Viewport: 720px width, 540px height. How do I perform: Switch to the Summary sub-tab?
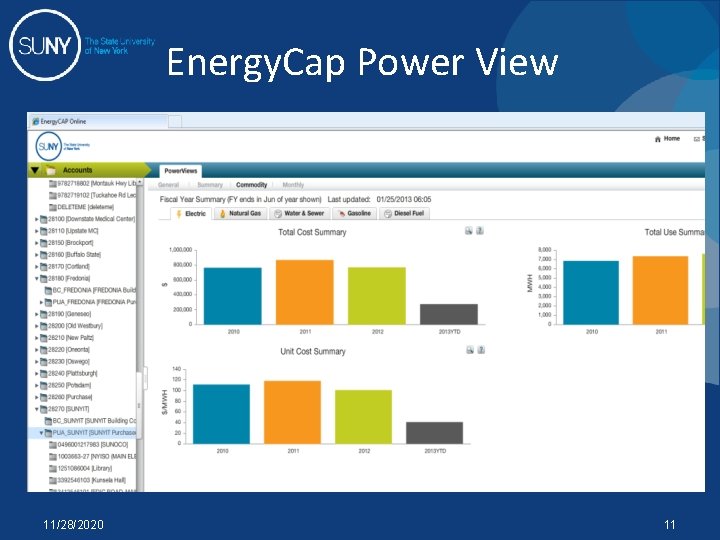[x=210, y=185]
